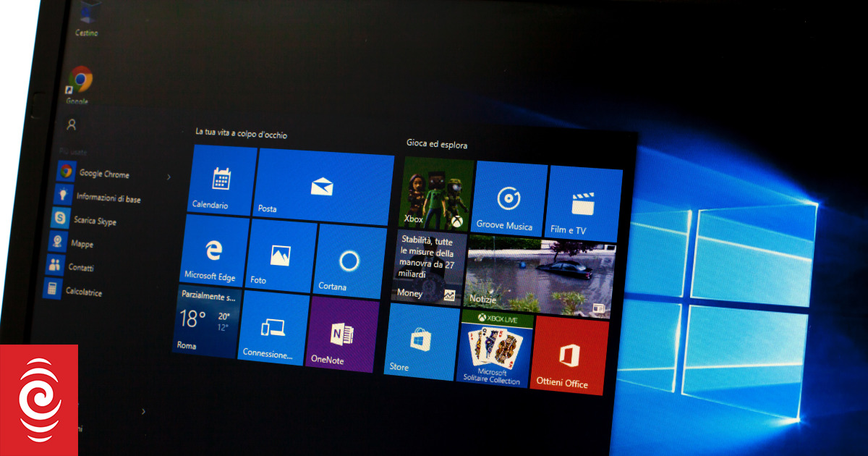This screenshot has width=868, height=456.
Task: Click 'La tua vita a colpo d'occhio' header
Action: click(242, 134)
